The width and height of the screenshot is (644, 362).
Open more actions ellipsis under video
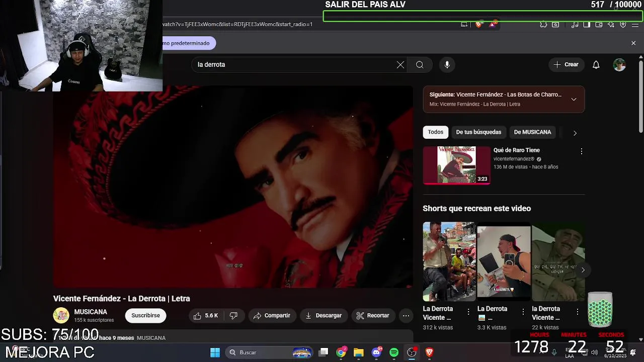pos(406,316)
